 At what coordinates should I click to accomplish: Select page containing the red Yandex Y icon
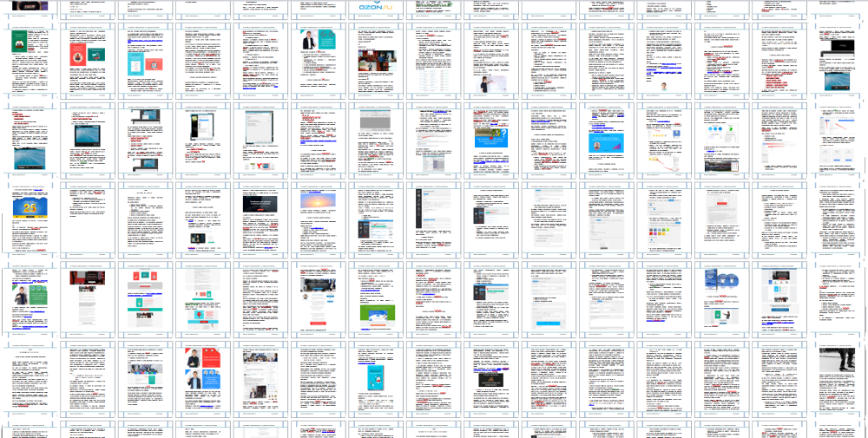(x=260, y=140)
